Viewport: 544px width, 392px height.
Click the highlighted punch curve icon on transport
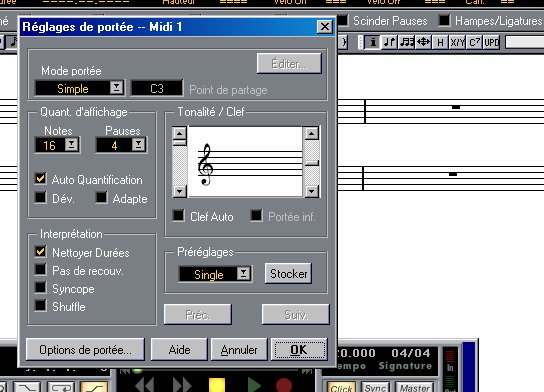click(94, 387)
